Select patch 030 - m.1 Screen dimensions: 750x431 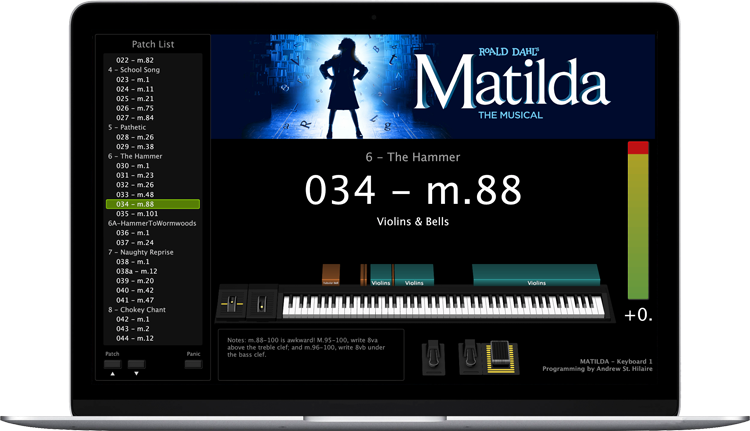tap(153, 166)
